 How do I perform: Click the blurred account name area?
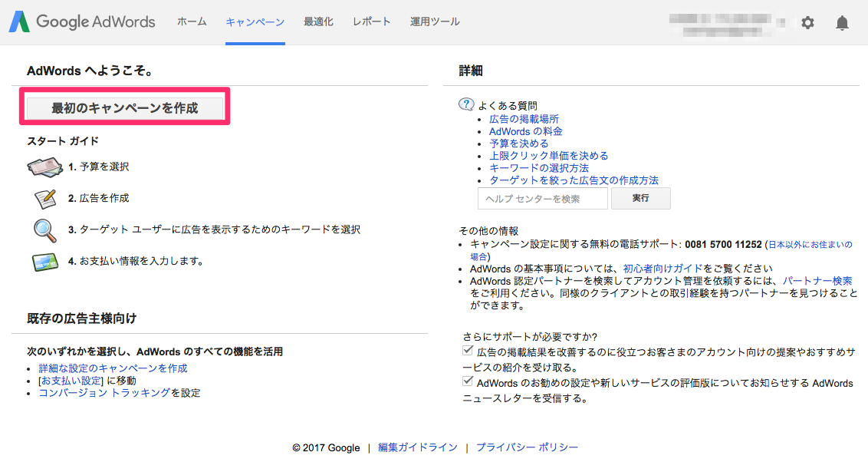pyautogui.click(x=727, y=25)
